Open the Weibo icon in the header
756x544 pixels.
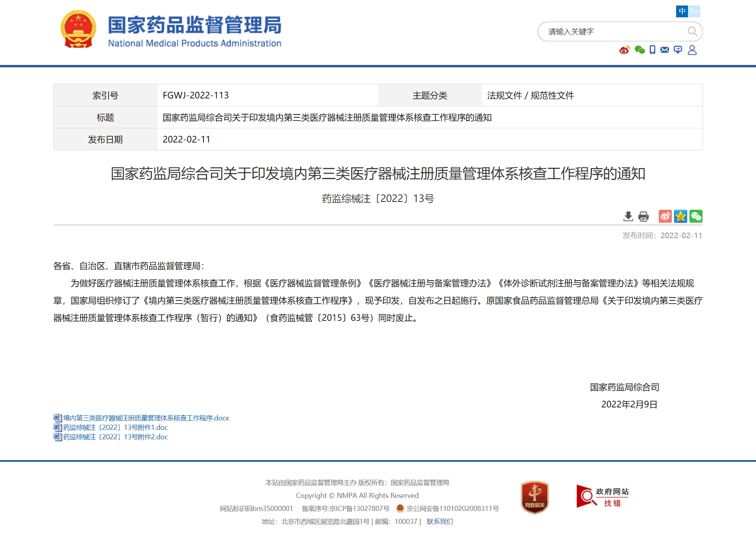coord(624,50)
